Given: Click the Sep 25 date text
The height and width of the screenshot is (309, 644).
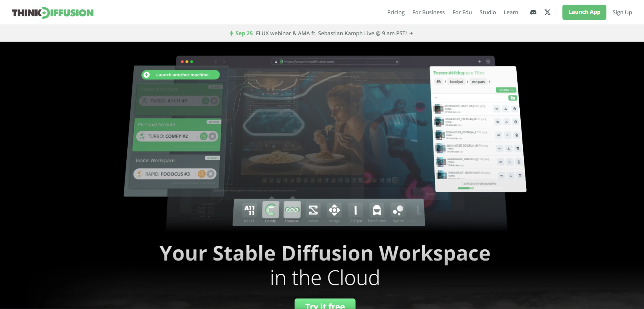Looking at the screenshot, I should [x=244, y=33].
